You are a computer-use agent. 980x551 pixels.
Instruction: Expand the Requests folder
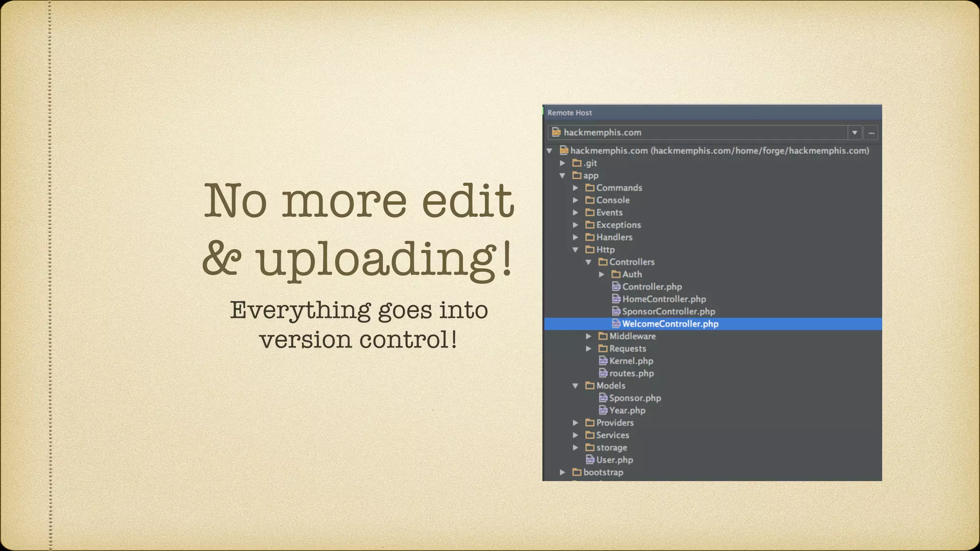(589, 349)
